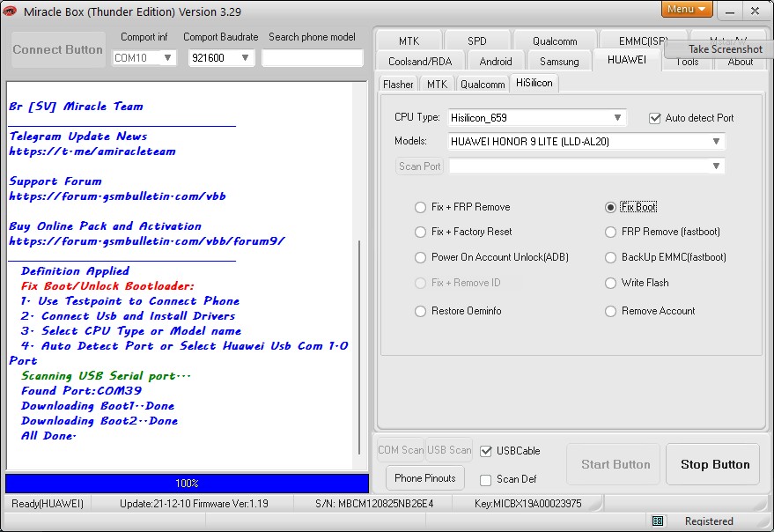Select Remove Account radio button

pos(610,311)
